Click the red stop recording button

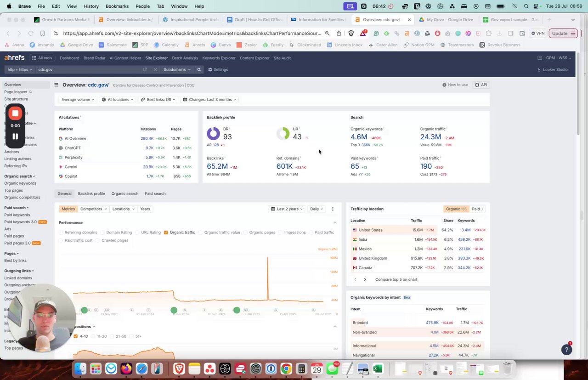pyautogui.click(x=15, y=113)
